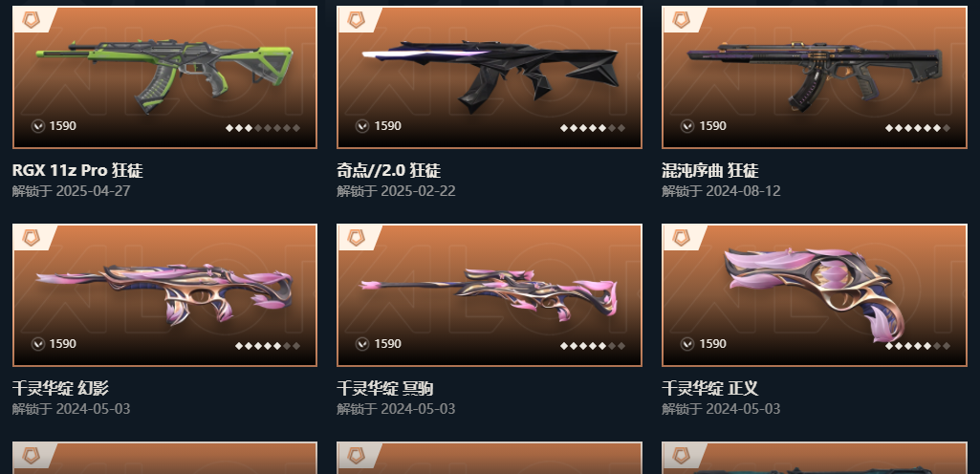Click the 千灵华绽 正义 title text
The image size is (980, 474).
[x=710, y=388]
